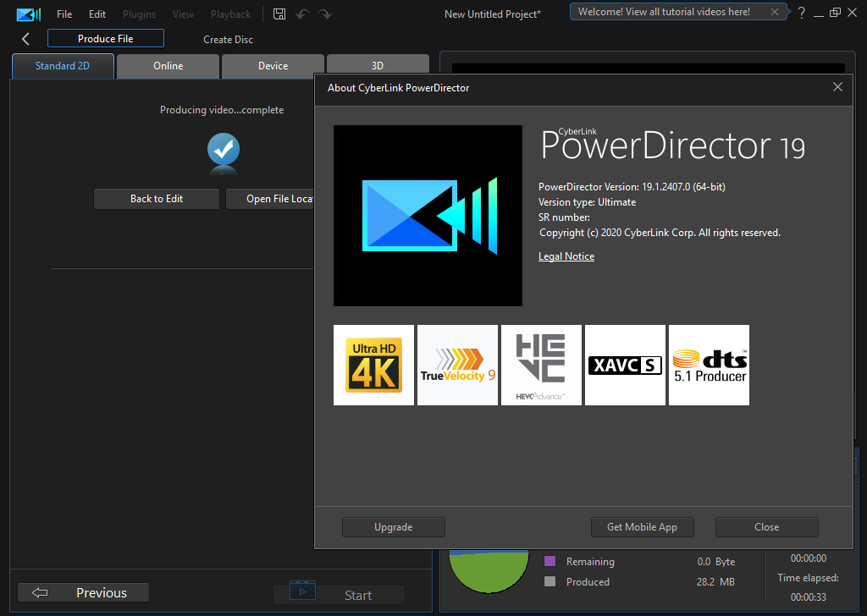Click the Get Mobile App button
The height and width of the screenshot is (616, 867).
click(643, 527)
